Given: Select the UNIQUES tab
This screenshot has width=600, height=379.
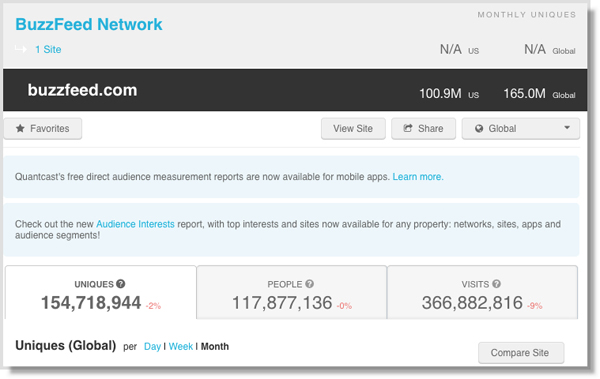Looking at the screenshot, I should (x=101, y=292).
